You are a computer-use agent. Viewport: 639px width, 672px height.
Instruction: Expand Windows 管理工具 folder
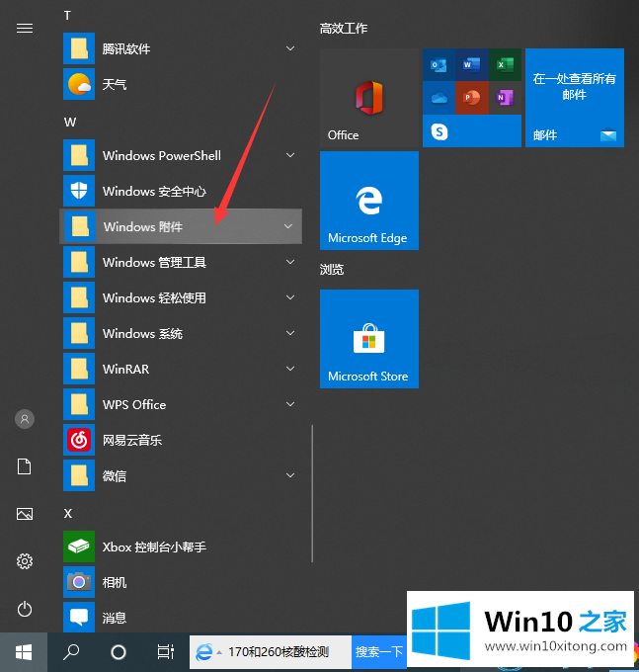click(x=182, y=262)
